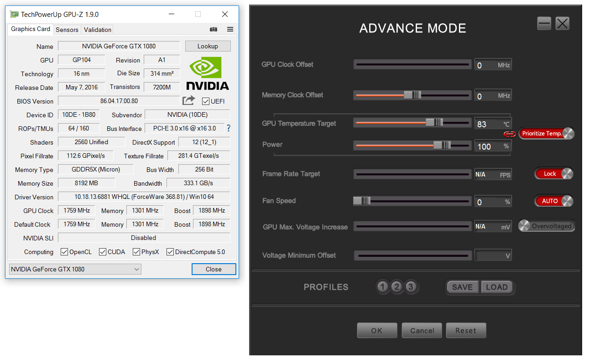Click the Frame Rate Target slider track
The height and width of the screenshot is (364, 589).
(x=412, y=174)
